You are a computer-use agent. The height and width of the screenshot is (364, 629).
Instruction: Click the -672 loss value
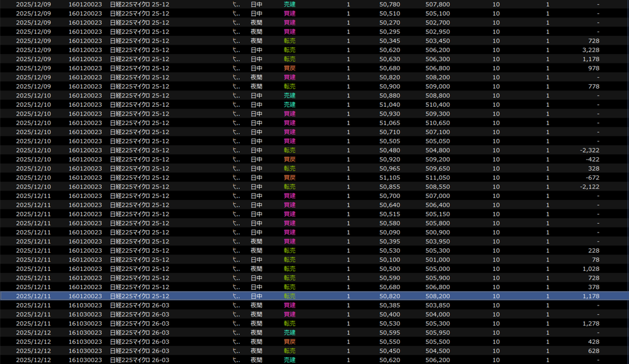(590, 178)
